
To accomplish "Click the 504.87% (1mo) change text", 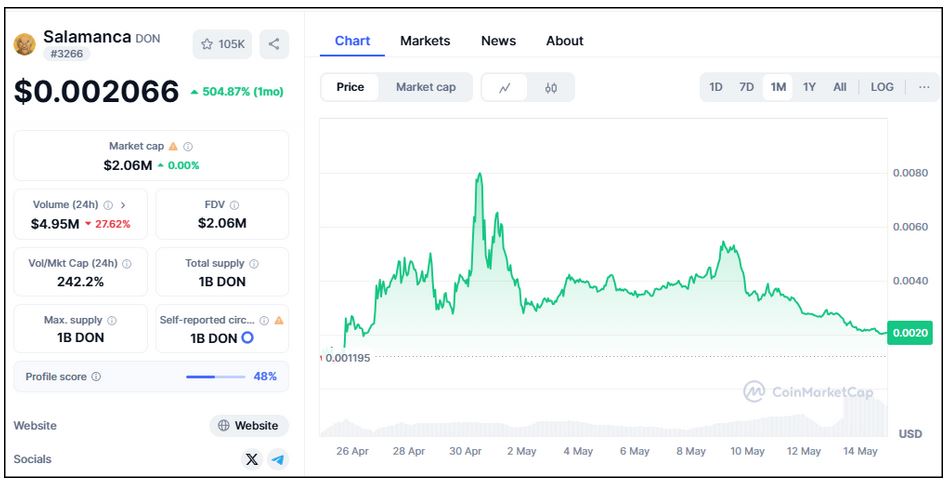I will (x=236, y=92).
